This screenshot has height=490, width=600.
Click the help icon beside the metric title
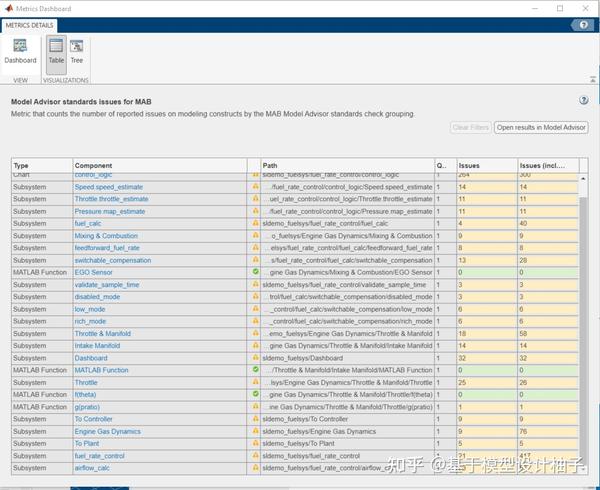coord(584,100)
